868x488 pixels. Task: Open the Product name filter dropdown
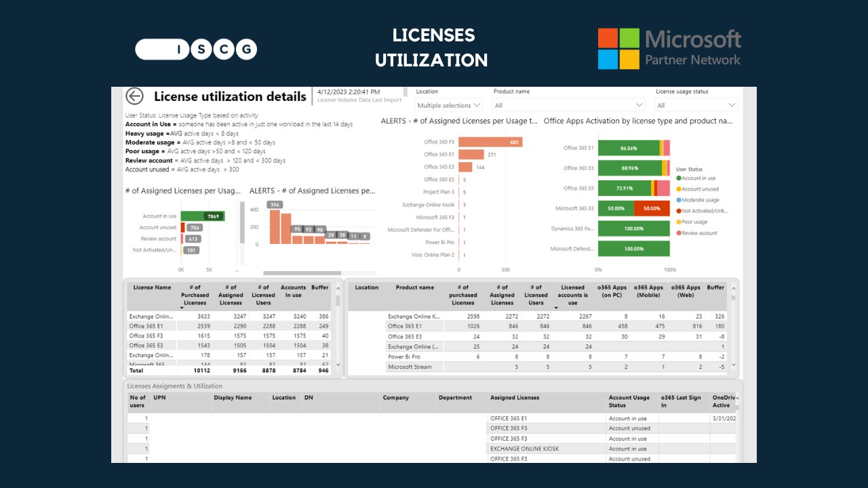pyautogui.click(x=569, y=105)
